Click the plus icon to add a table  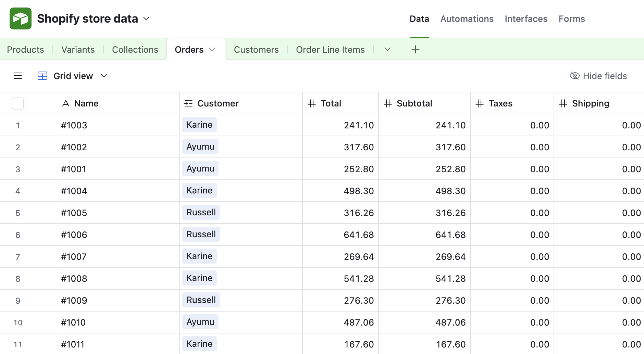tap(415, 49)
